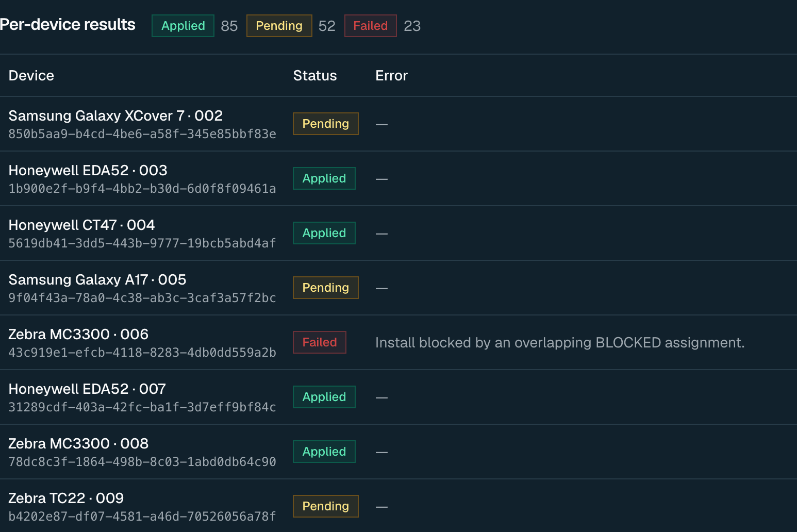Viewport: 797px width, 532px height.
Task: Select device ID 850b5aa9-b4cd-4be6-a58f-345e85bbf83e
Action: tap(142, 134)
